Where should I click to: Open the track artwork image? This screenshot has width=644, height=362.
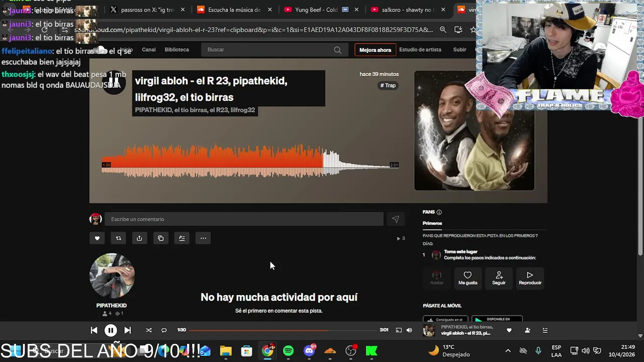click(474, 131)
